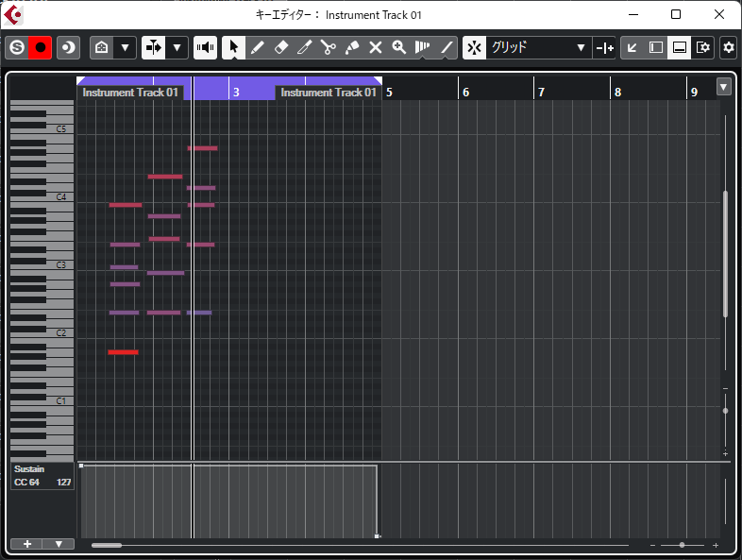Click the horizontal zoom slider handle
The height and width of the screenshot is (560, 742).
pos(682,545)
